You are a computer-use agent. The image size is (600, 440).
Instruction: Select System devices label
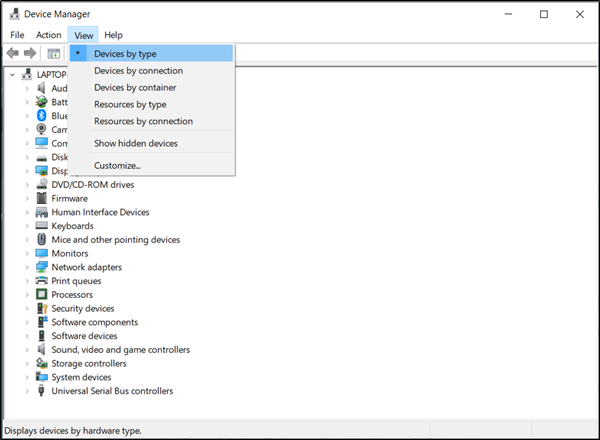click(x=81, y=377)
